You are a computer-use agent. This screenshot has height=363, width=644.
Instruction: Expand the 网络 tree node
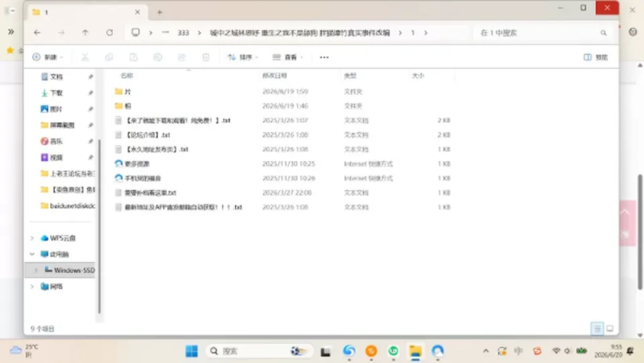coord(32,287)
